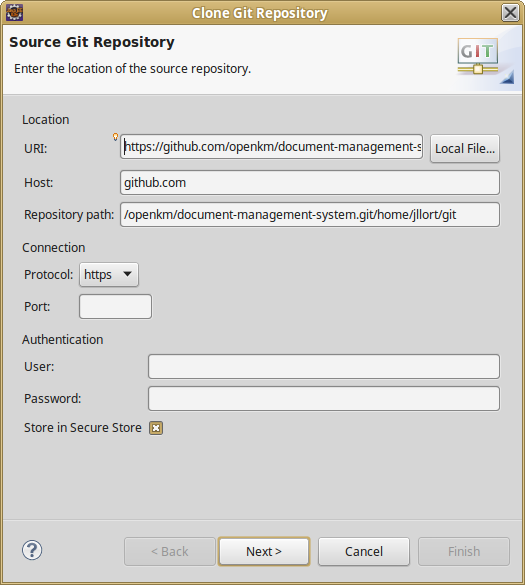This screenshot has height=585, width=525.
Task: Close the Clone Git Repository dialog
Action: tap(510, 13)
